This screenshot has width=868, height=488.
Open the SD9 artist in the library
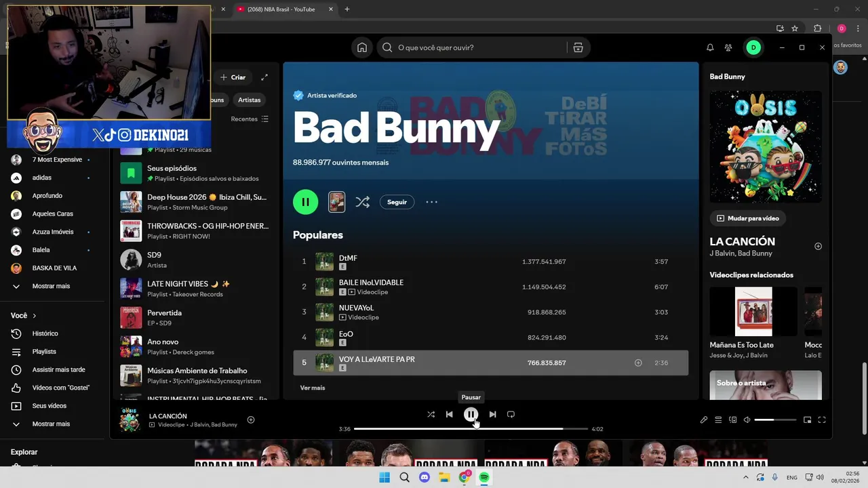pyautogui.click(x=195, y=260)
